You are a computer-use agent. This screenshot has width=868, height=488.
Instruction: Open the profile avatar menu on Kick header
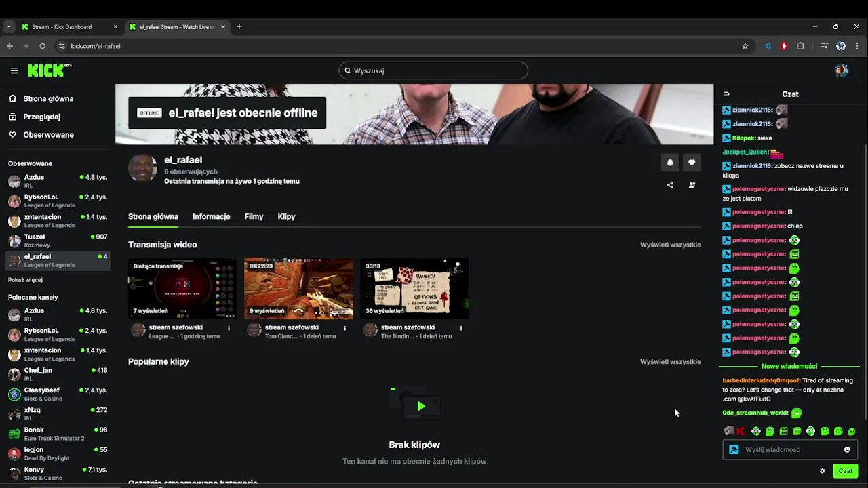[842, 70]
